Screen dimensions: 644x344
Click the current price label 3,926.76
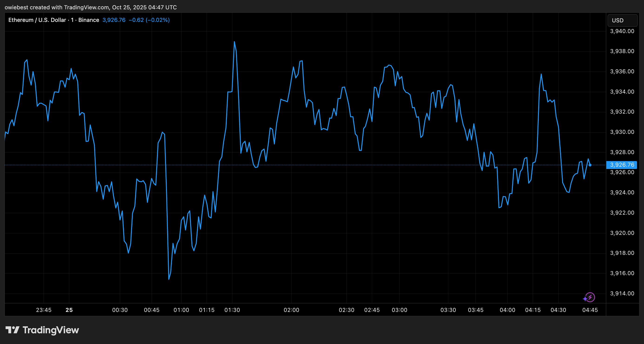(622, 165)
